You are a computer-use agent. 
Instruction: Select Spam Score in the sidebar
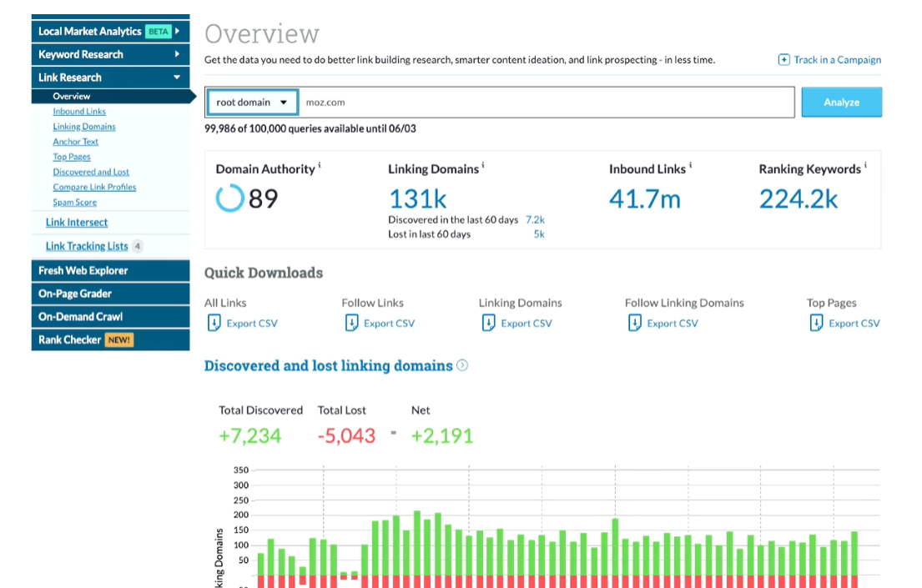pyautogui.click(x=74, y=203)
